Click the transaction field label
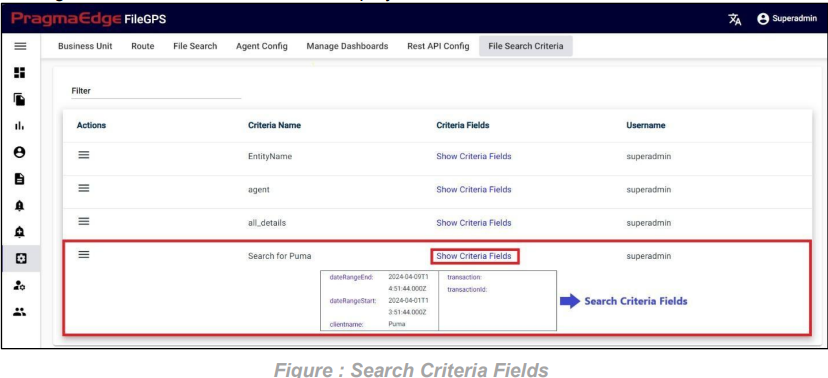The width and height of the screenshot is (828, 378). pos(465,277)
